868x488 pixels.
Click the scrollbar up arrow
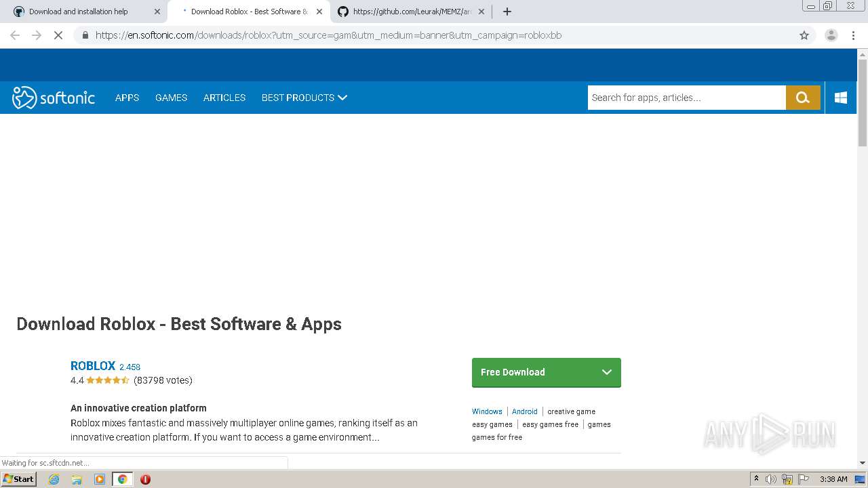863,54
